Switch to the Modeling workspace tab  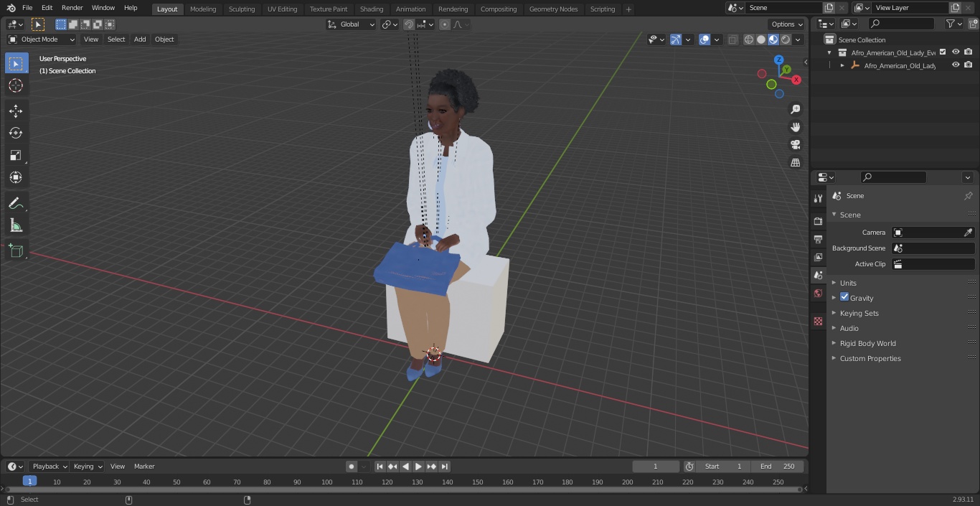[x=203, y=9]
